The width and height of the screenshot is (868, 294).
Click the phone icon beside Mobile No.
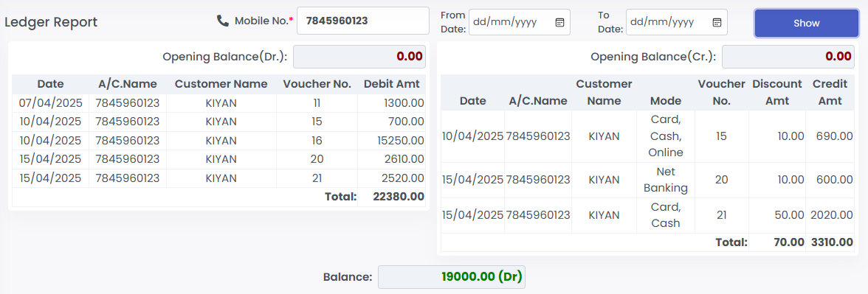click(223, 21)
